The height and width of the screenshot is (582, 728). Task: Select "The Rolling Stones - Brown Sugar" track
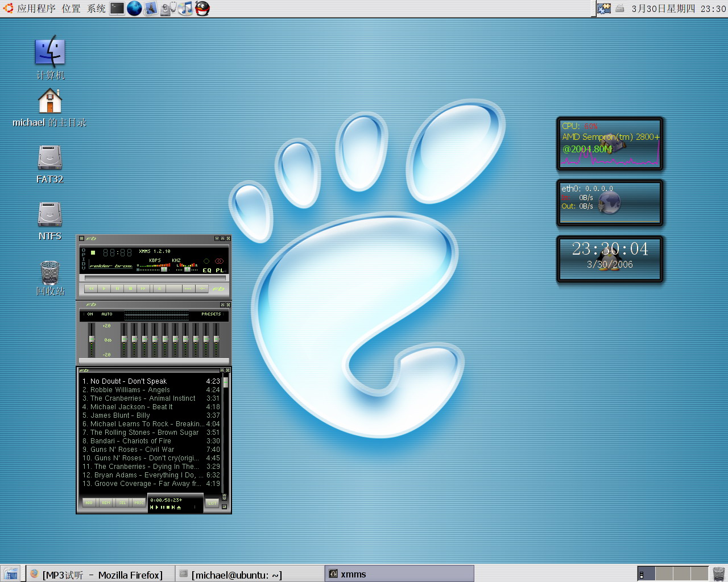tap(151, 433)
